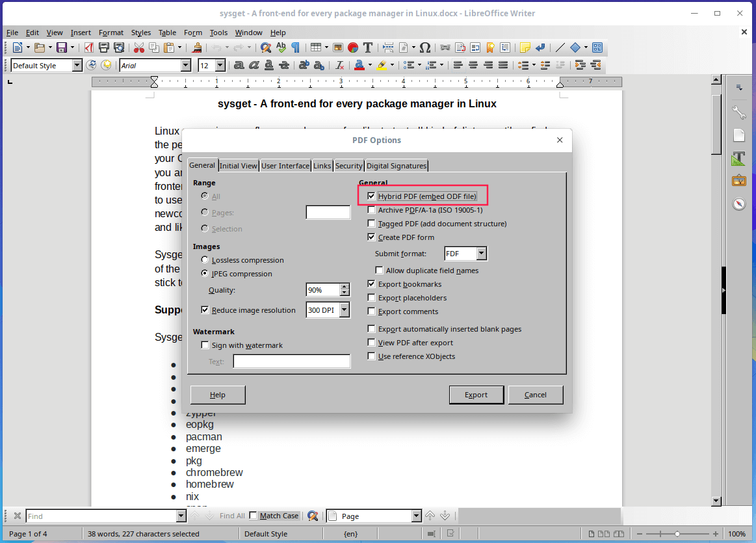Click the Help button in PDF Options

pyautogui.click(x=218, y=395)
